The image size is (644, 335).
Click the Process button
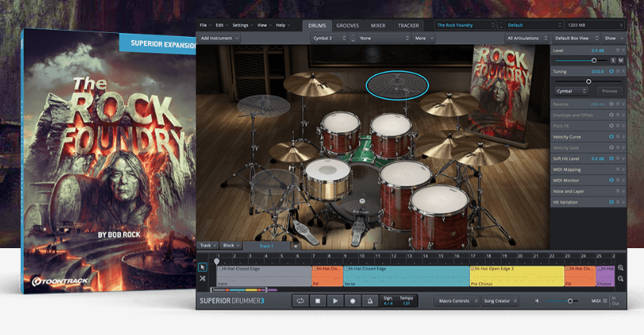pyautogui.click(x=609, y=91)
